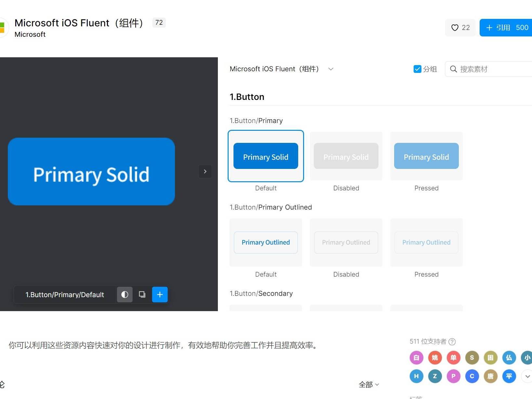The height and width of the screenshot is (399, 532).
Task: Select Primary Outlined Pressed thumbnail
Action: click(x=426, y=242)
